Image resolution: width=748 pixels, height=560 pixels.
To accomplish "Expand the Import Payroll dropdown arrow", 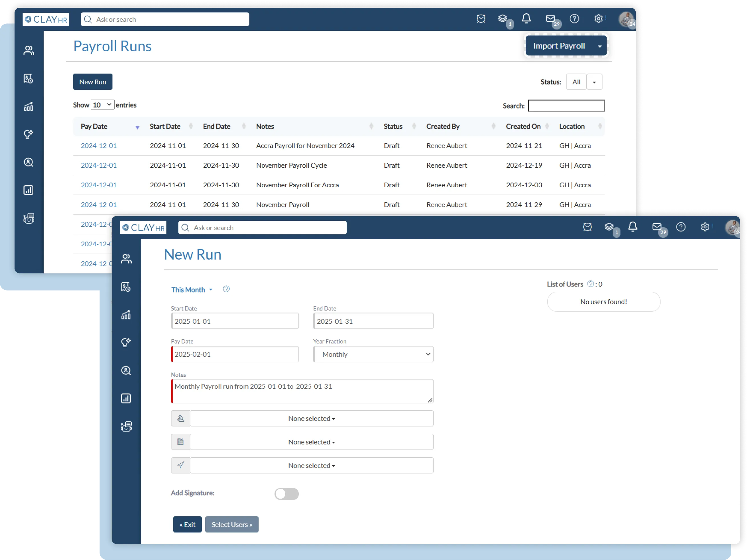I will [x=599, y=46].
